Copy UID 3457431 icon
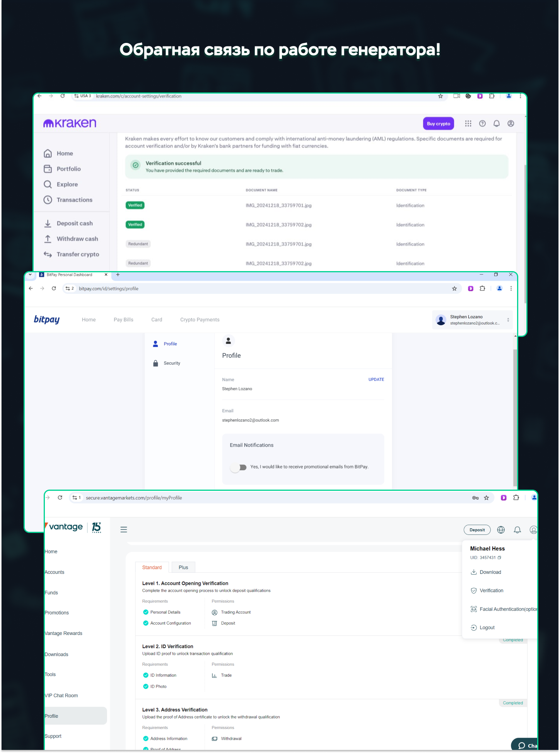 click(499, 558)
